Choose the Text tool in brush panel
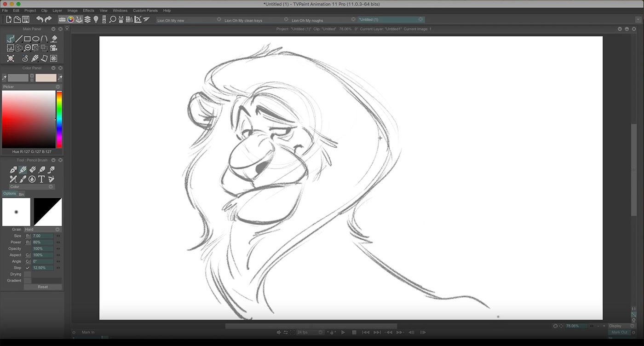 (41, 179)
